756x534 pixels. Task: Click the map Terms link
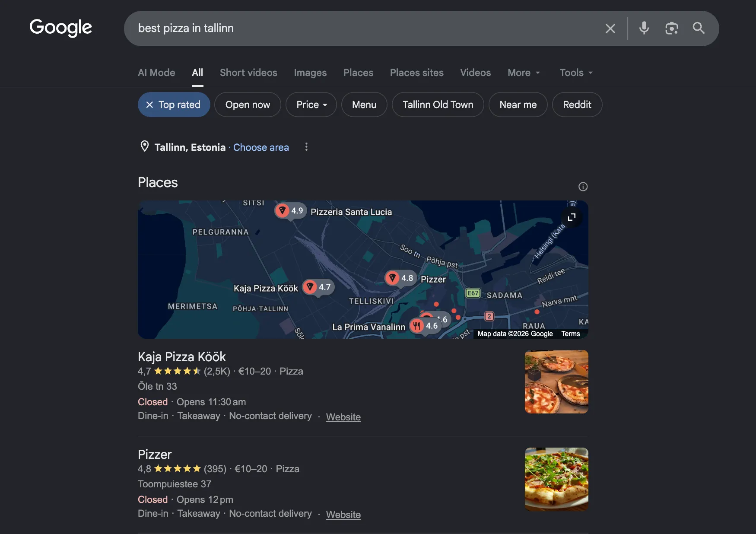tap(570, 334)
